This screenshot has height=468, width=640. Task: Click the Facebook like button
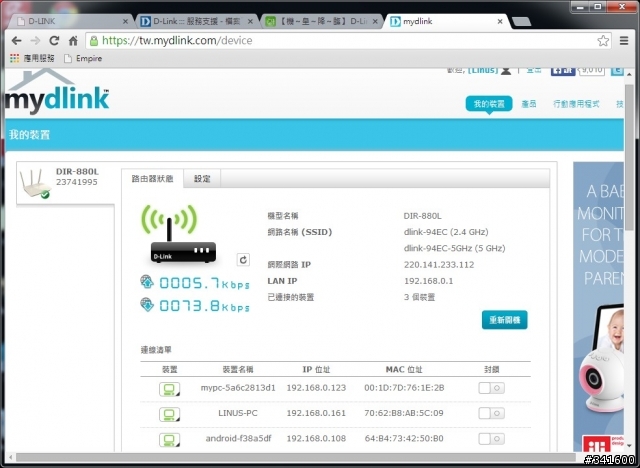pyautogui.click(x=562, y=71)
